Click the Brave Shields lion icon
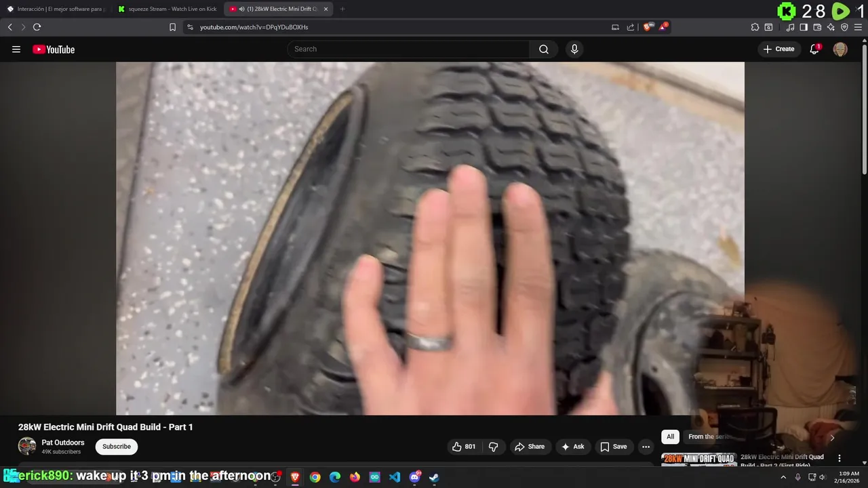The image size is (868, 488). (x=648, y=27)
